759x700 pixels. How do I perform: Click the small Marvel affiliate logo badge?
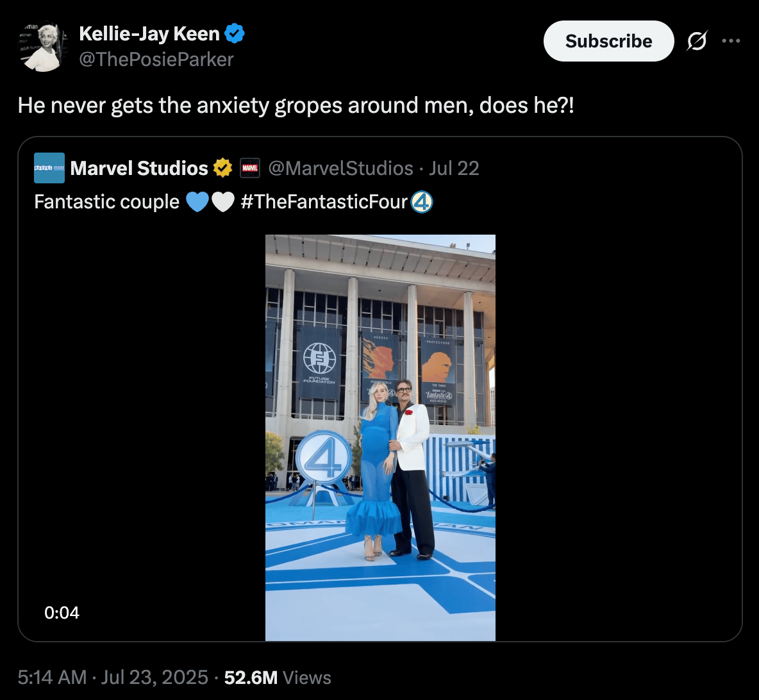click(x=250, y=168)
